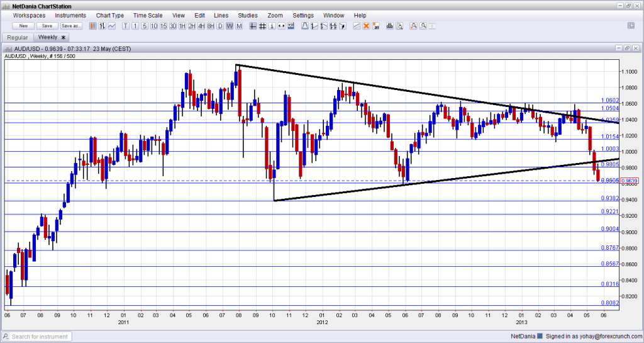Screen dimensions: 644x343
Task: Switch to tick 'T' time scale
Action: [x=126, y=26]
